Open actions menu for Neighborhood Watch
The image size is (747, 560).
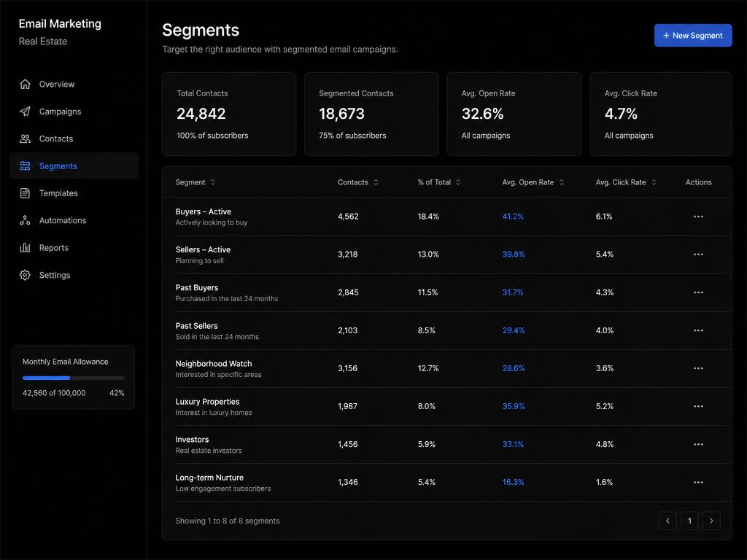coord(698,368)
